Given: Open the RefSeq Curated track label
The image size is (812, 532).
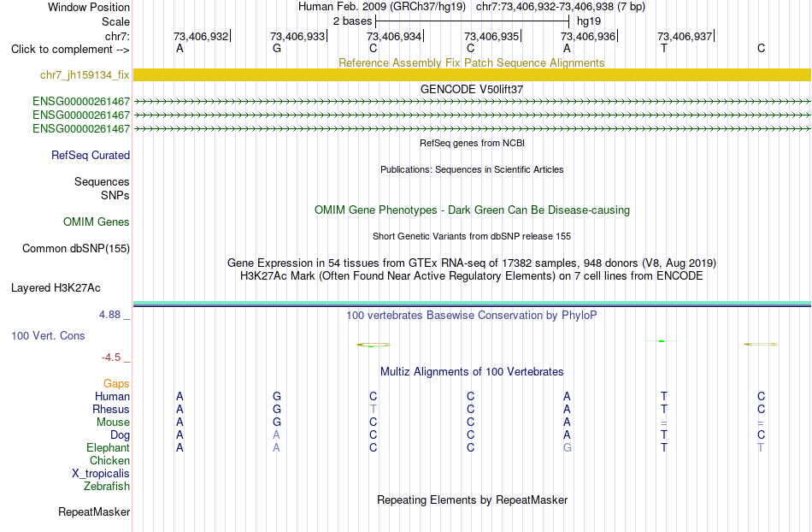Looking at the screenshot, I should [91, 155].
